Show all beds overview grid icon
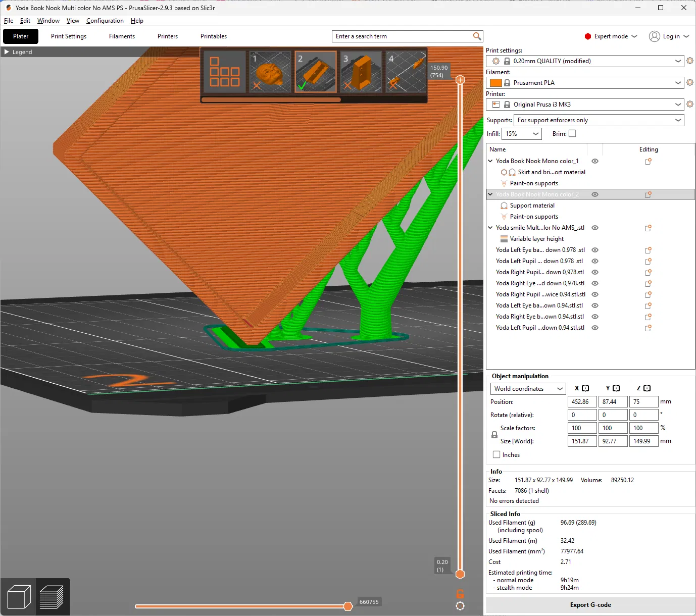 [x=224, y=72]
